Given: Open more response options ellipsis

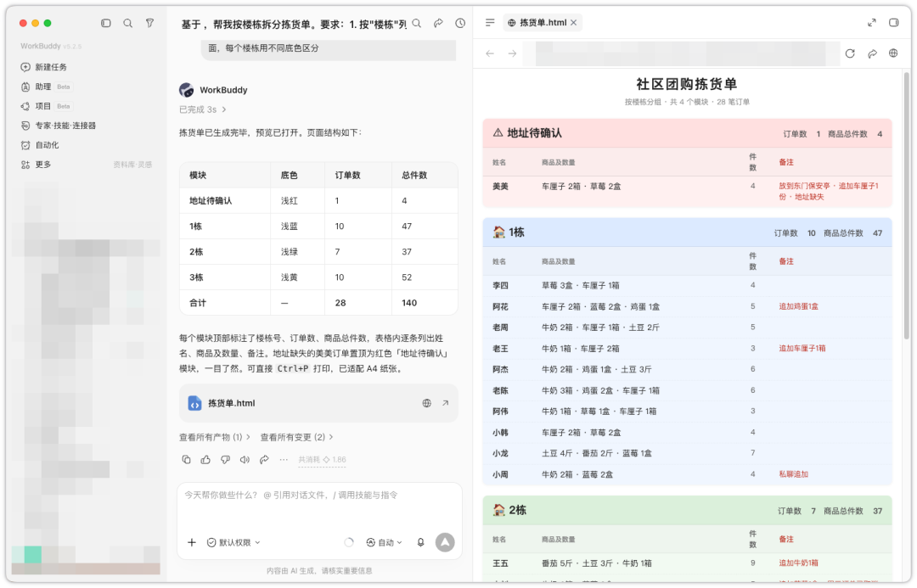Looking at the screenshot, I should tap(284, 460).
